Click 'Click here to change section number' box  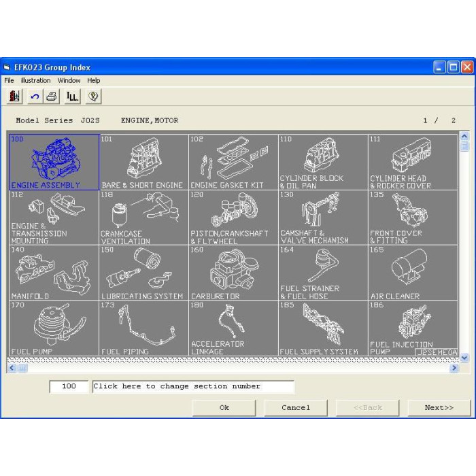[193, 386]
